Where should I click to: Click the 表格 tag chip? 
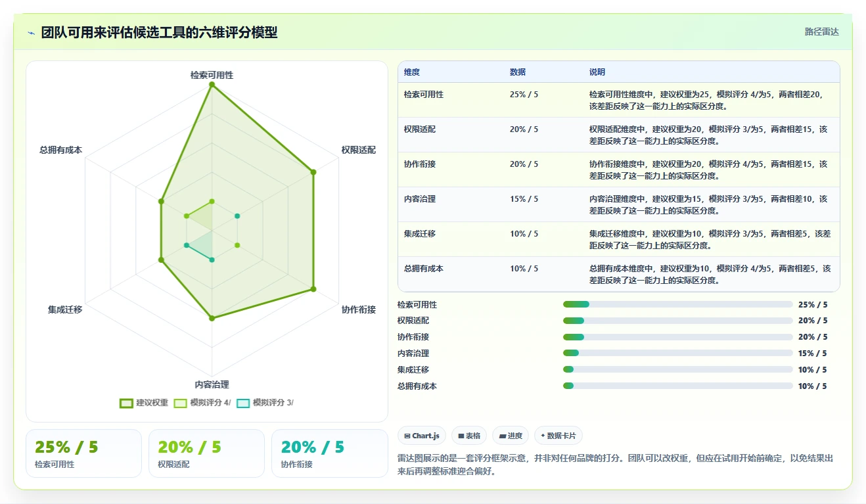[469, 436]
